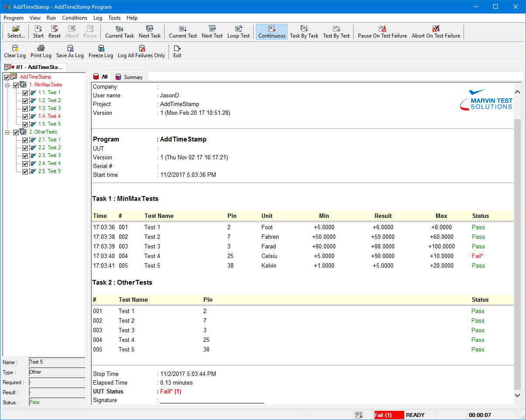526x420 pixels.
Task: Select 2.3. Test 3 in tree
Action: click(49, 155)
